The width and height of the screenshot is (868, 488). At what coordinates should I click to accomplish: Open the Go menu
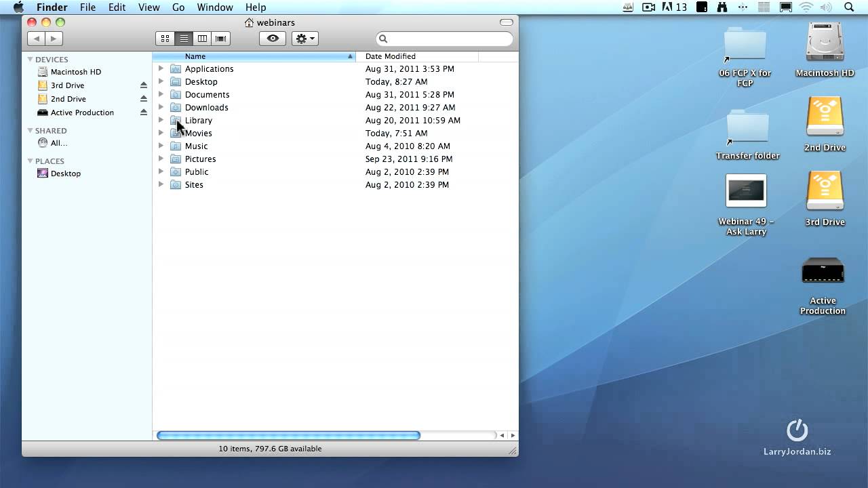coord(178,7)
